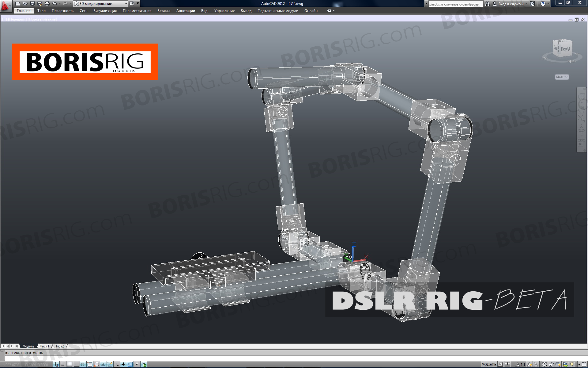The height and width of the screenshot is (368, 588).
Task: Open the 3D моделирование workspace dropdown
Action: (100, 4)
